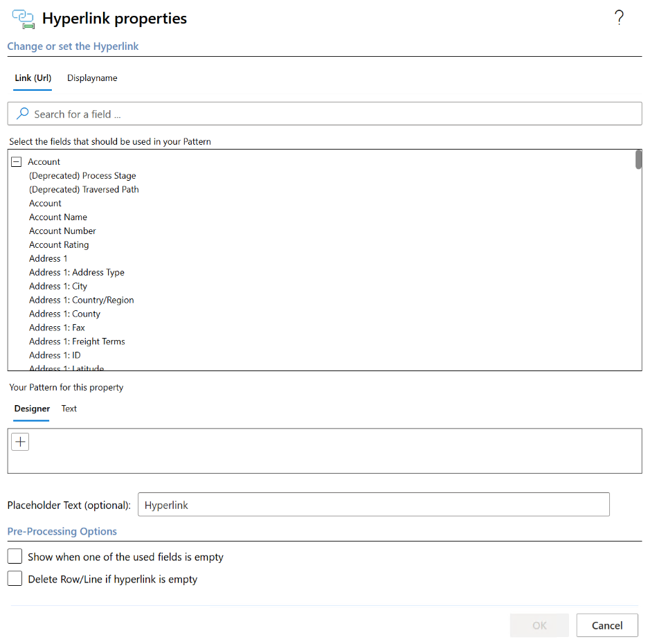Open the Designer pattern tab
The width and height of the screenshot is (648, 644).
(32, 409)
